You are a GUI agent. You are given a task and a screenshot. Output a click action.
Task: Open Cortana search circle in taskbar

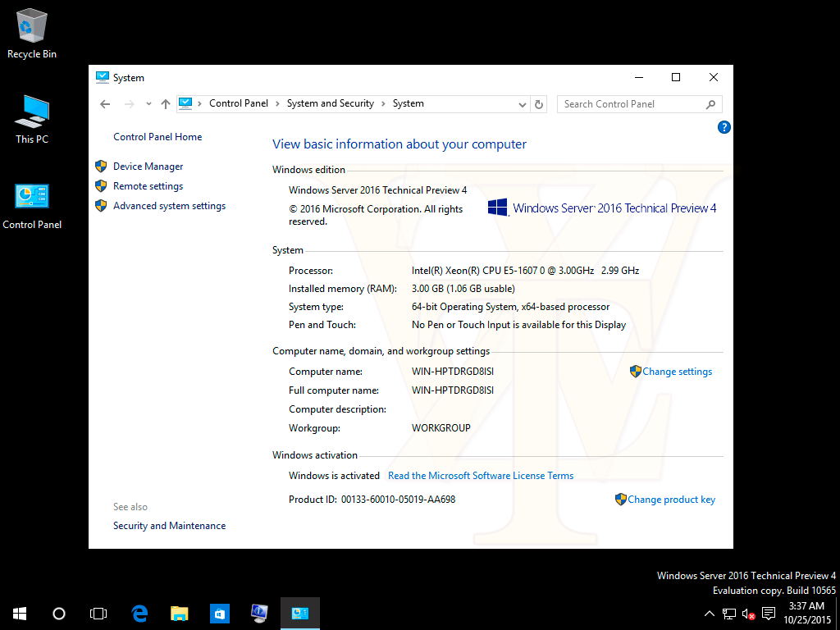point(59,614)
